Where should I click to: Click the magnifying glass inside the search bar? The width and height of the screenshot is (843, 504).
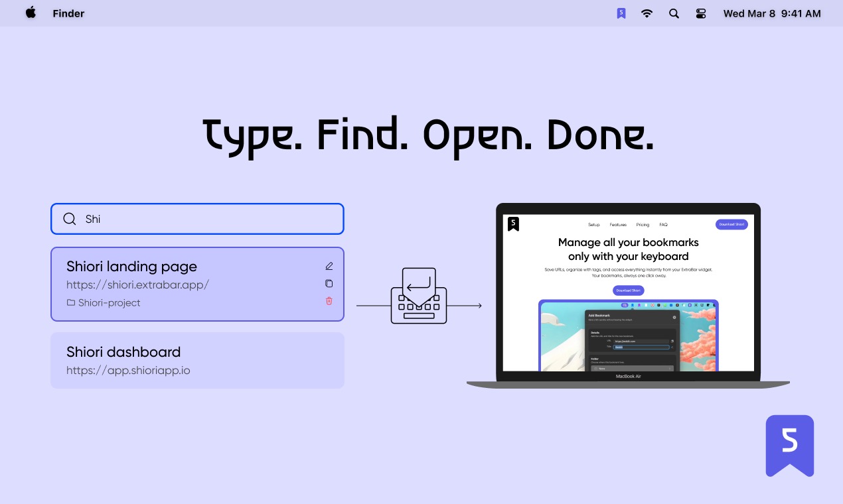(70, 219)
